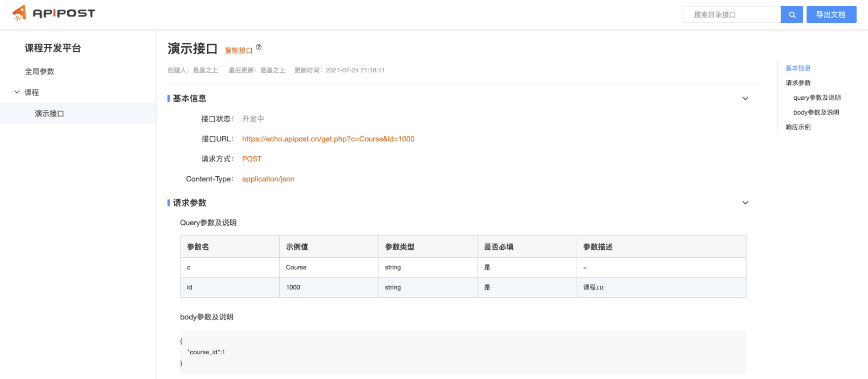Viewport: 868px width, 379px height.
Task: Click the example value '1000' cell
Action: point(329,288)
